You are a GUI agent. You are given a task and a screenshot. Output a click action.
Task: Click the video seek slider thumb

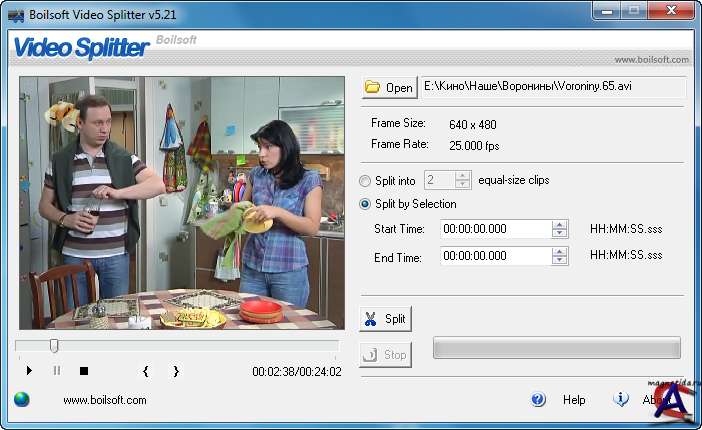tap(54, 346)
